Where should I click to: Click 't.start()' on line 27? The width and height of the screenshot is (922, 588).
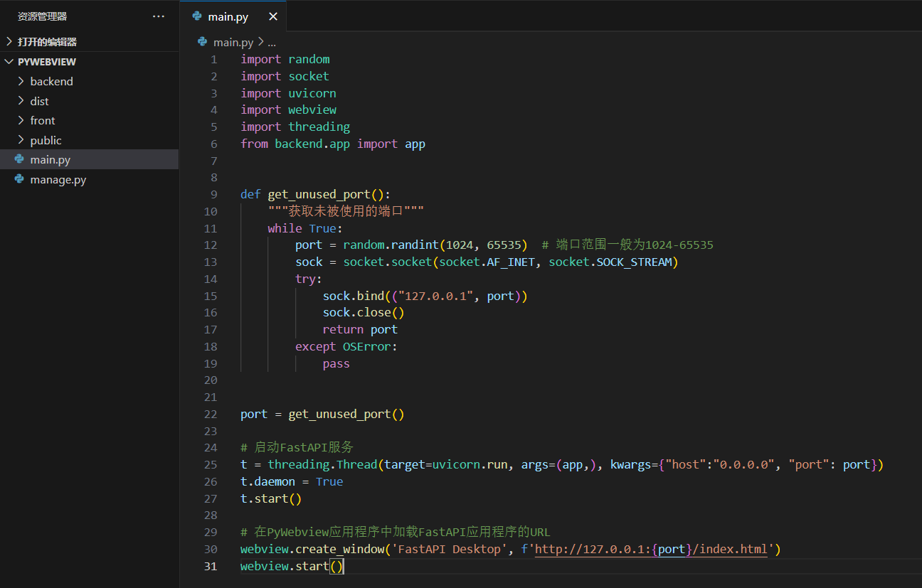click(x=271, y=498)
